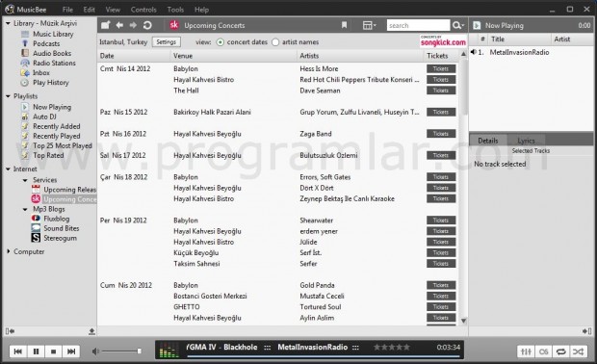This screenshot has height=364, width=597.
Task: Collapse the Library - Müzik Arşivi node
Action: (x=8, y=23)
